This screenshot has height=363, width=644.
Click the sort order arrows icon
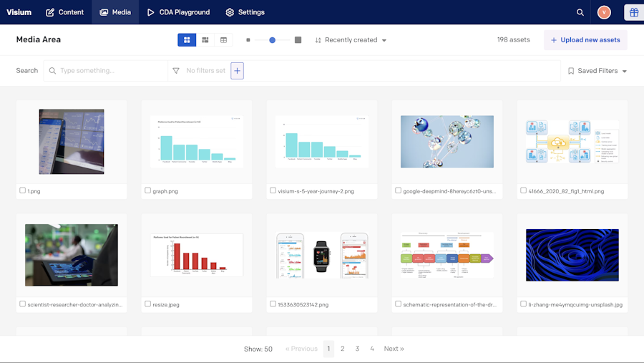[x=318, y=40]
